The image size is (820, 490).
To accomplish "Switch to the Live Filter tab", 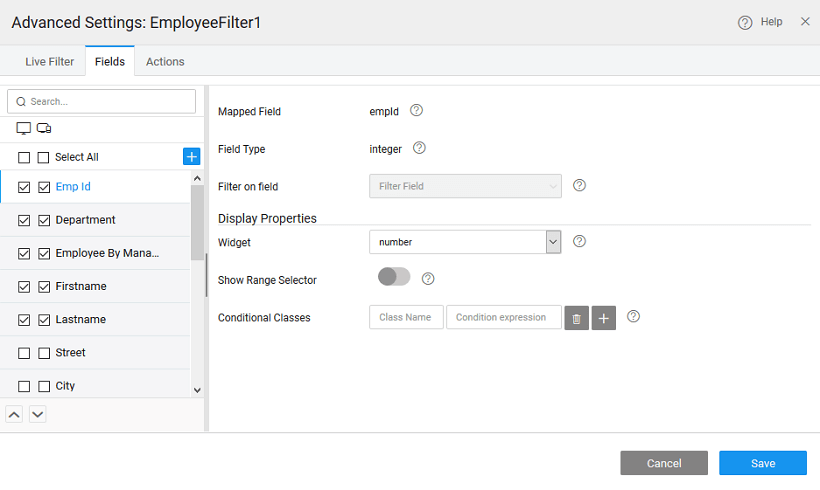I will click(49, 61).
